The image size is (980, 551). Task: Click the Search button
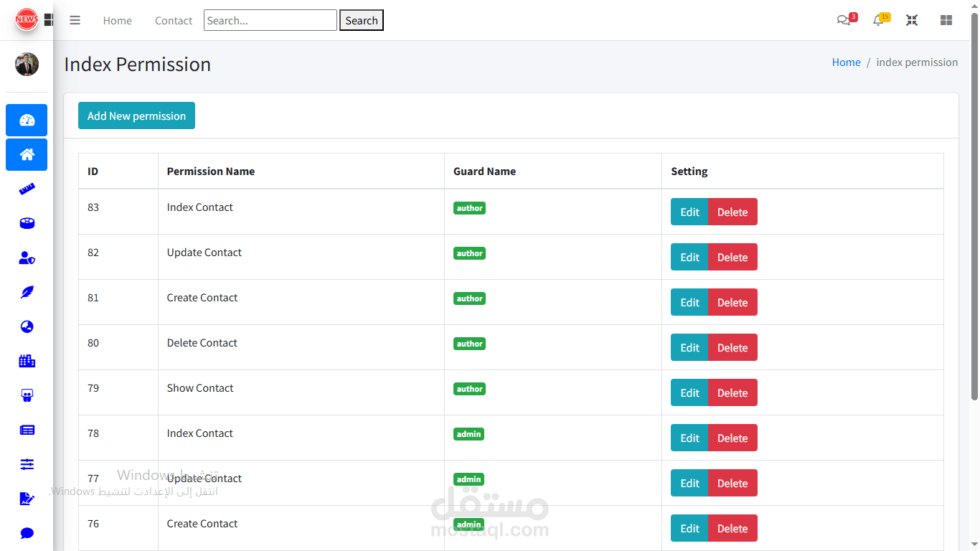click(362, 20)
